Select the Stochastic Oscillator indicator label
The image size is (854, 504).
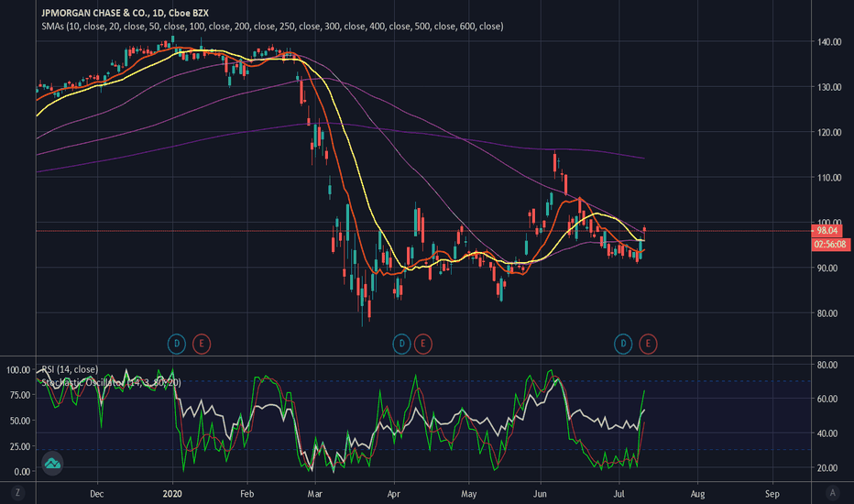pyautogui.click(x=111, y=382)
